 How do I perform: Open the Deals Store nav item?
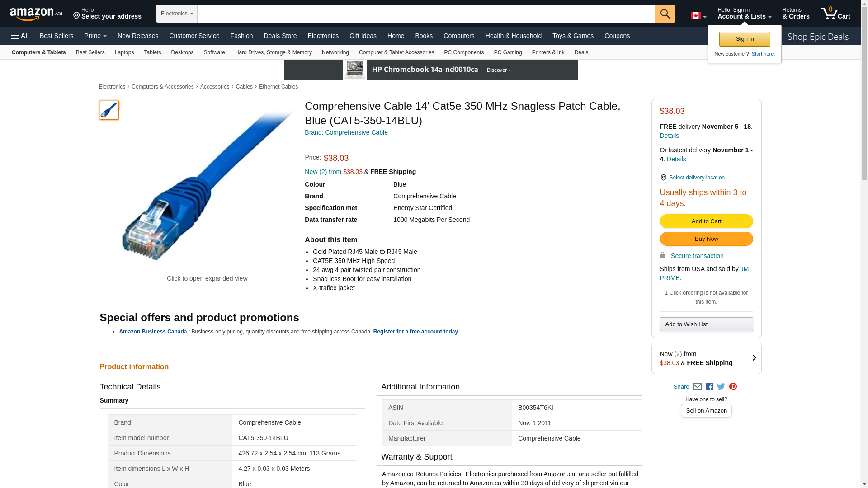point(280,36)
